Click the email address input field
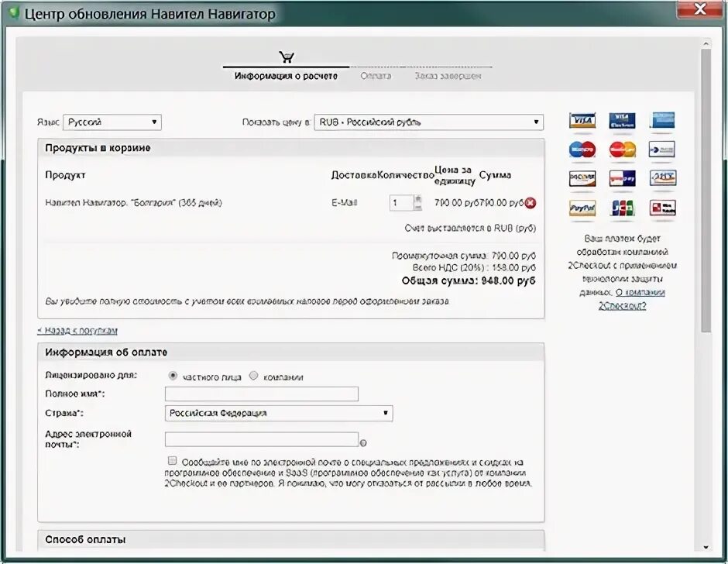The height and width of the screenshot is (564, 728). [262, 439]
